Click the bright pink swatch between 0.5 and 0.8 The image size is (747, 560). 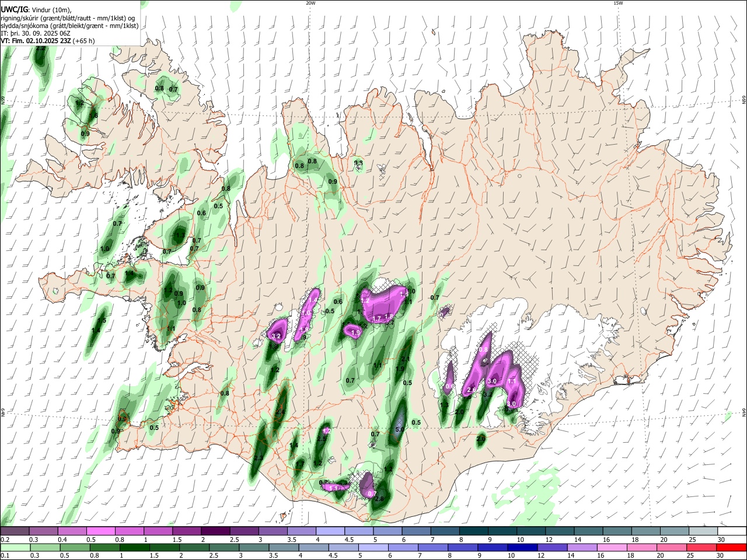[x=100, y=531]
